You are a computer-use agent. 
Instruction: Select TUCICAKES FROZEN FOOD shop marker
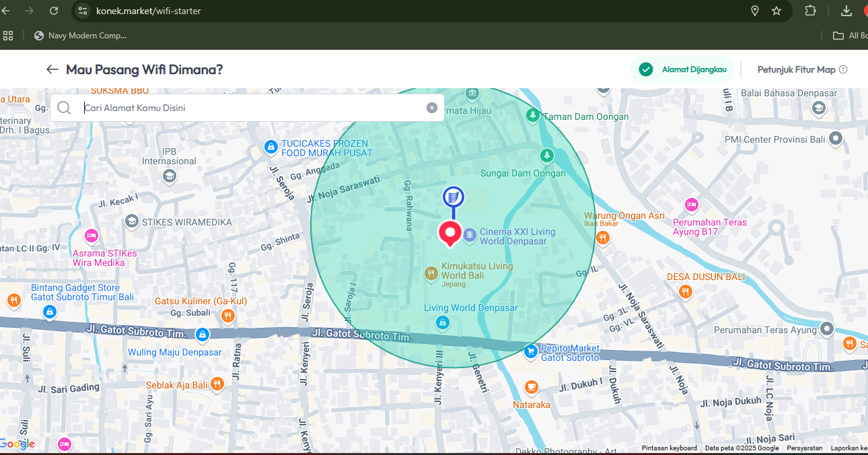(270, 147)
